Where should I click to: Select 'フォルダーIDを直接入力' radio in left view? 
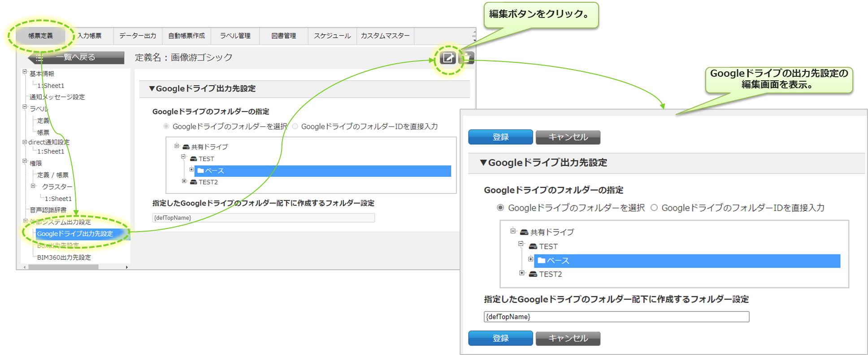[295, 127]
